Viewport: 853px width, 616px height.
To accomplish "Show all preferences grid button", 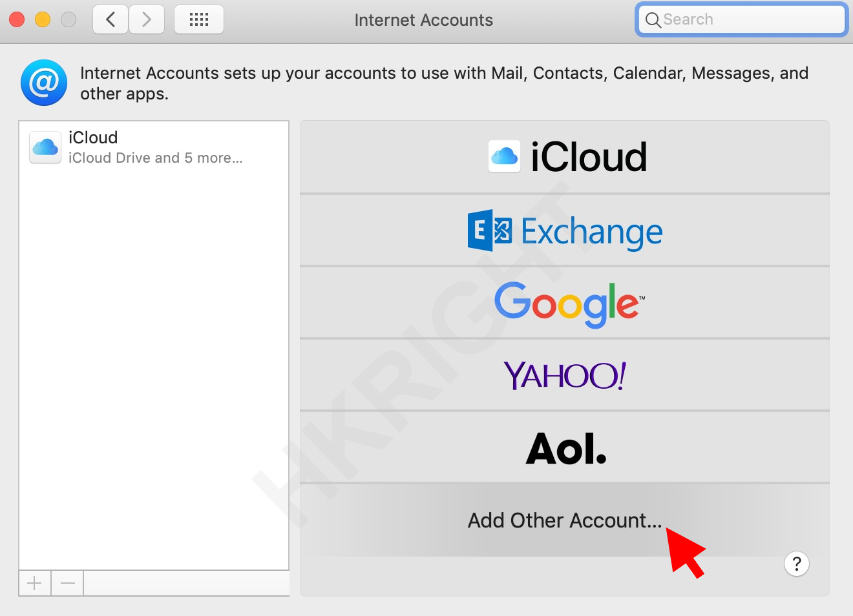I will tap(199, 19).
